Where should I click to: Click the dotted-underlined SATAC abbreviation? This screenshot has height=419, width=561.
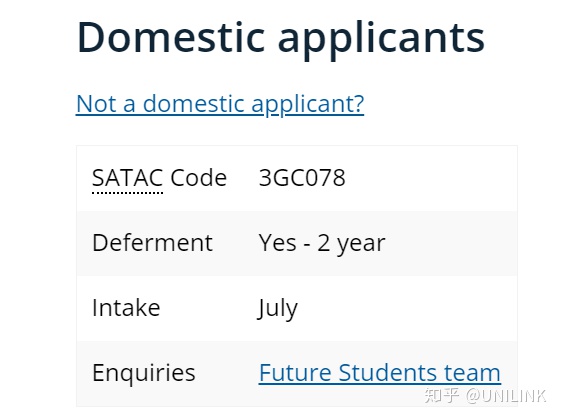tap(127, 178)
